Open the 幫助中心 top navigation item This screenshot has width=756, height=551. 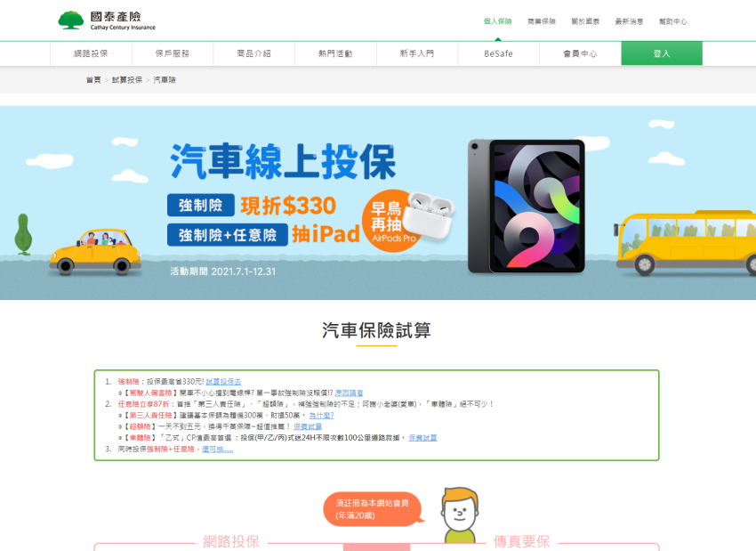[x=673, y=21]
